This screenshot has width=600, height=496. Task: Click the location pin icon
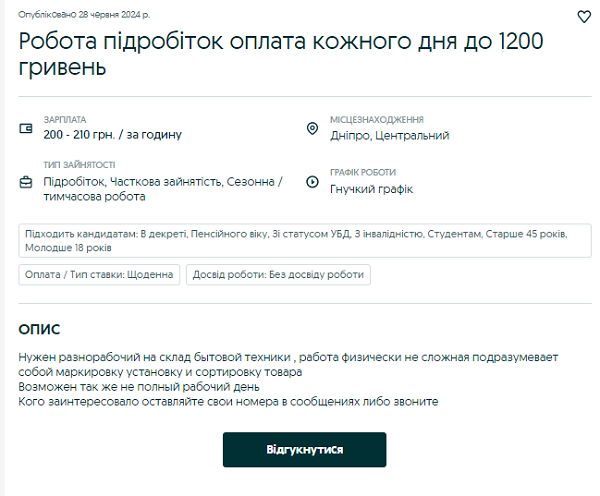312,129
